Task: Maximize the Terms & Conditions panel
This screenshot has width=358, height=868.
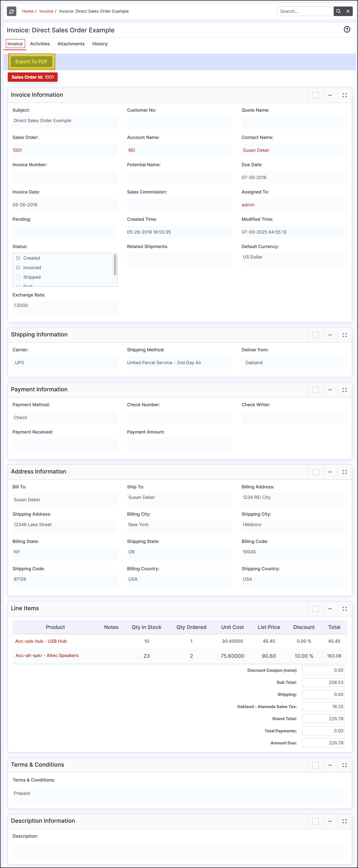Action: (344, 765)
